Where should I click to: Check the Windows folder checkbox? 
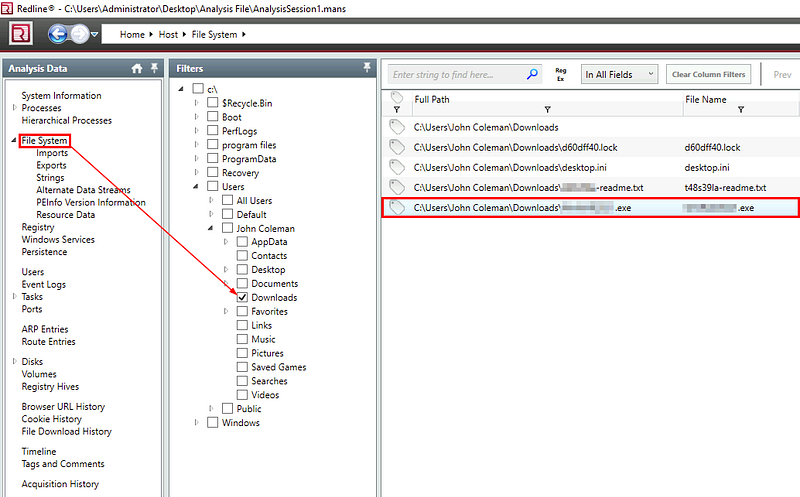click(x=212, y=422)
